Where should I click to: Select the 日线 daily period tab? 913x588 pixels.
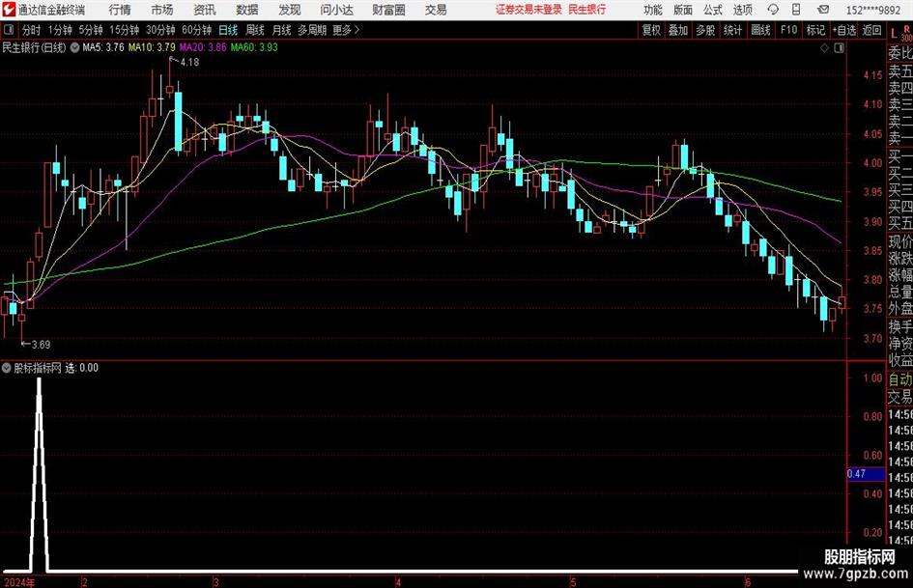228,30
